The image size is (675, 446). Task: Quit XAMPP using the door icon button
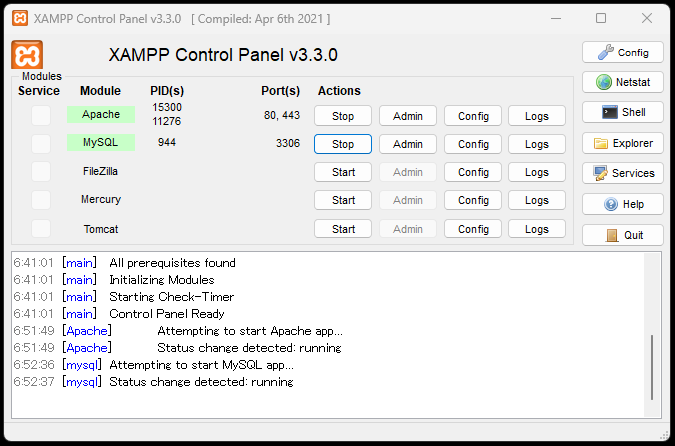[622, 235]
